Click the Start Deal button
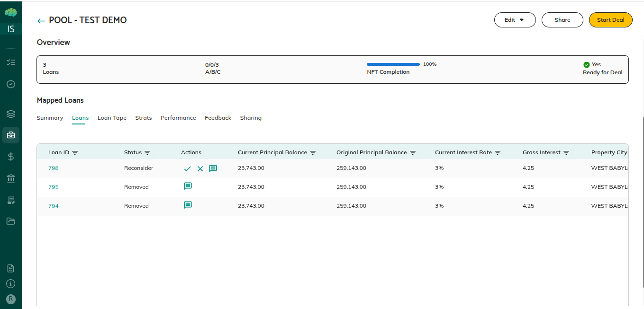644x309 pixels. 610,20
